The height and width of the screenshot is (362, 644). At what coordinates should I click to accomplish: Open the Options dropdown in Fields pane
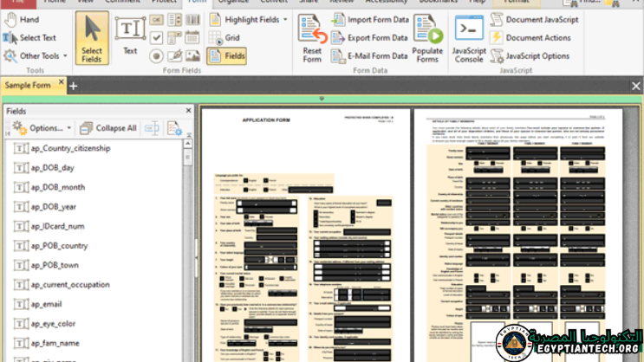[41, 128]
